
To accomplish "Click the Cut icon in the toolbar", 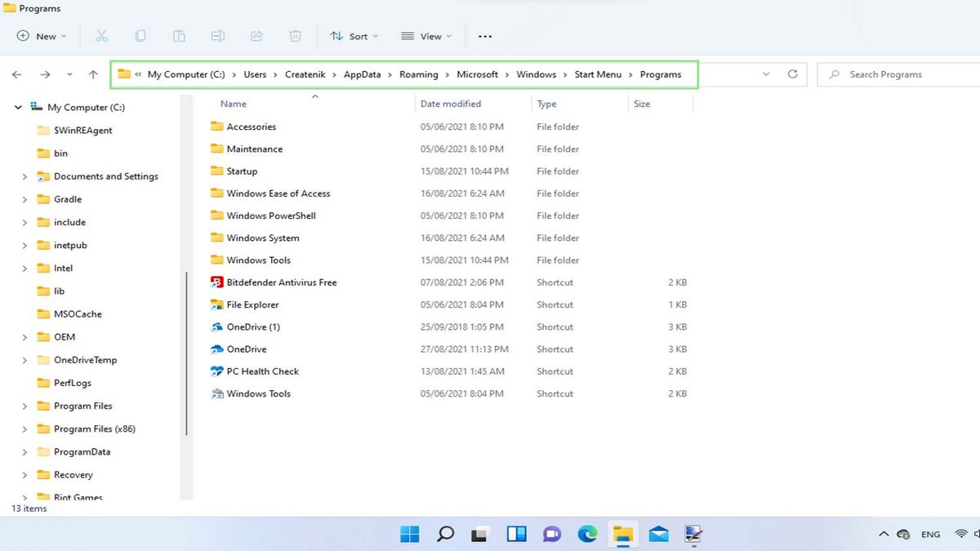I will click(x=102, y=36).
